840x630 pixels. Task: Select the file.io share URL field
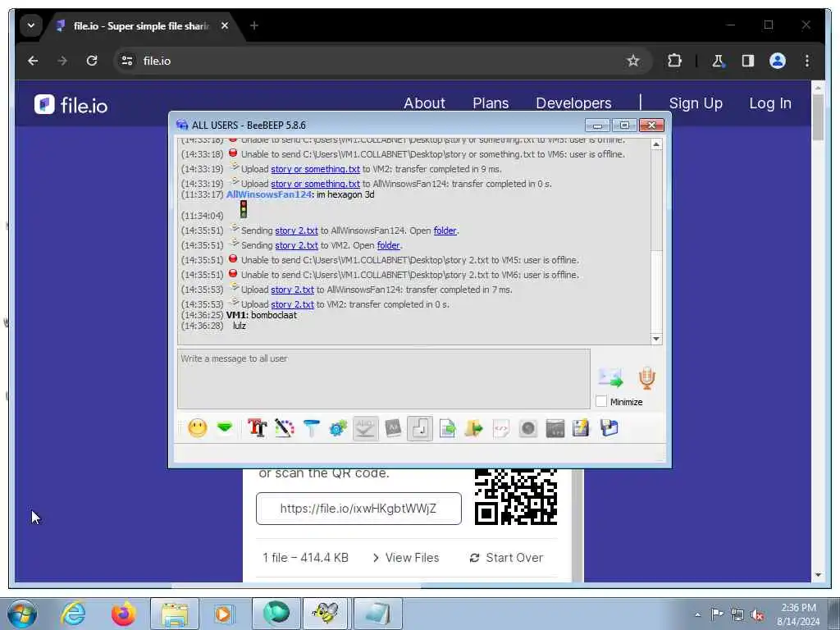point(358,509)
